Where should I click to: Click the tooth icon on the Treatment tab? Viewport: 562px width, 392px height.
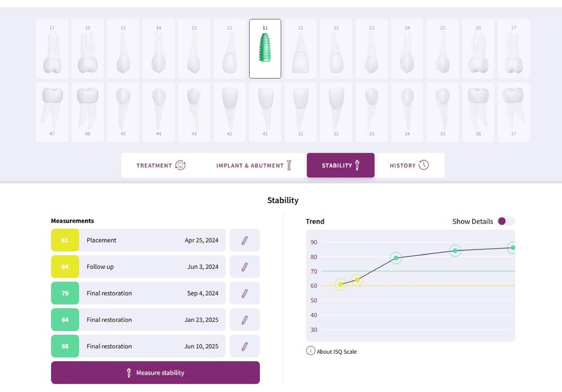click(181, 165)
